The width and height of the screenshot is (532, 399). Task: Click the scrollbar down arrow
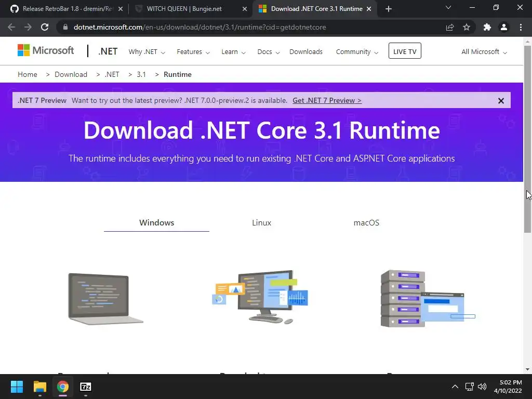(527, 369)
